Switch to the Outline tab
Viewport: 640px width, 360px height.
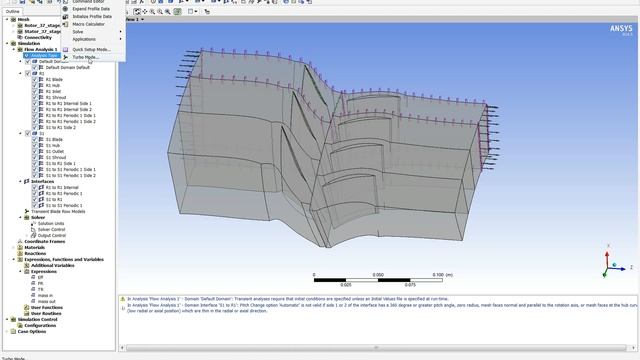pos(12,11)
